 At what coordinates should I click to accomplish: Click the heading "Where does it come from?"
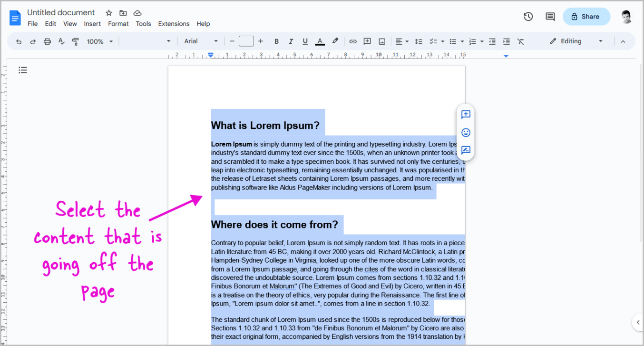click(x=274, y=224)
